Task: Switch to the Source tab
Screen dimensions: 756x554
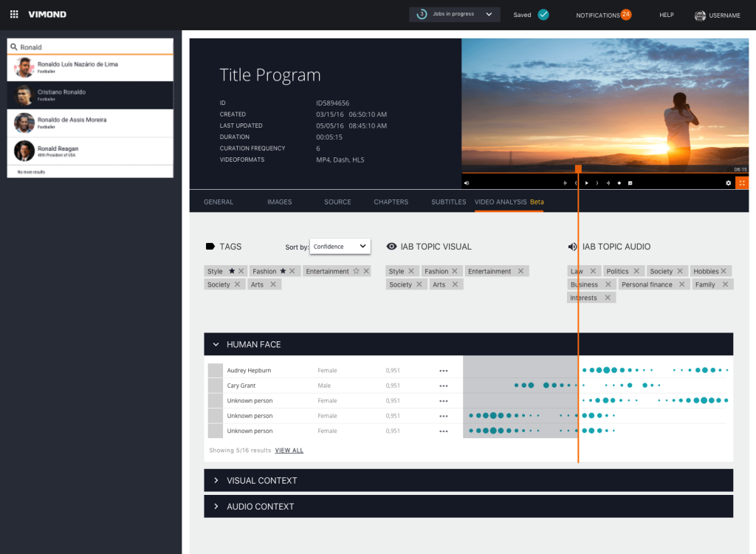Action: (x=337, y=202)
